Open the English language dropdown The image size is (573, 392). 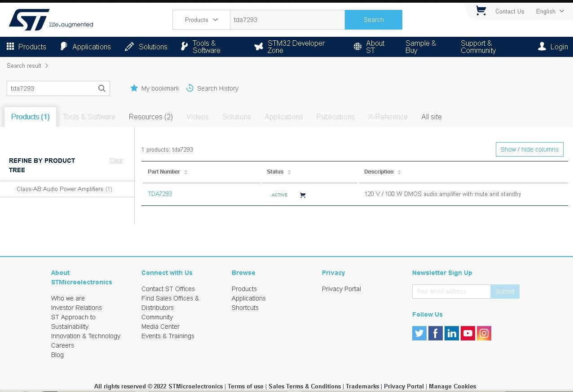tap(550, 11)
